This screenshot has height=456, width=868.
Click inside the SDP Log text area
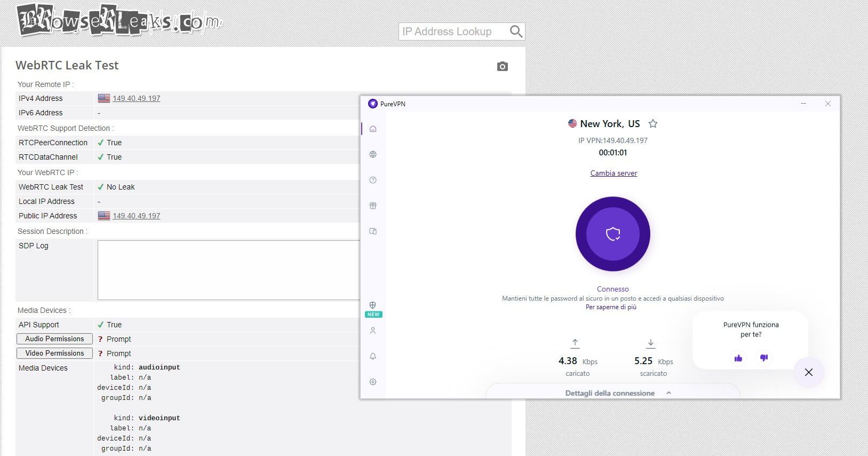point(229,270)
